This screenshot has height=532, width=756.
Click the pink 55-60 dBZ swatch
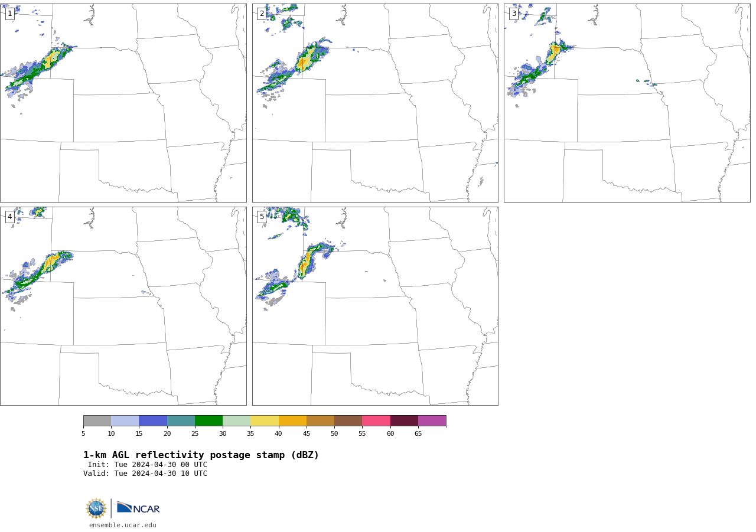click(x=376, y=421)
